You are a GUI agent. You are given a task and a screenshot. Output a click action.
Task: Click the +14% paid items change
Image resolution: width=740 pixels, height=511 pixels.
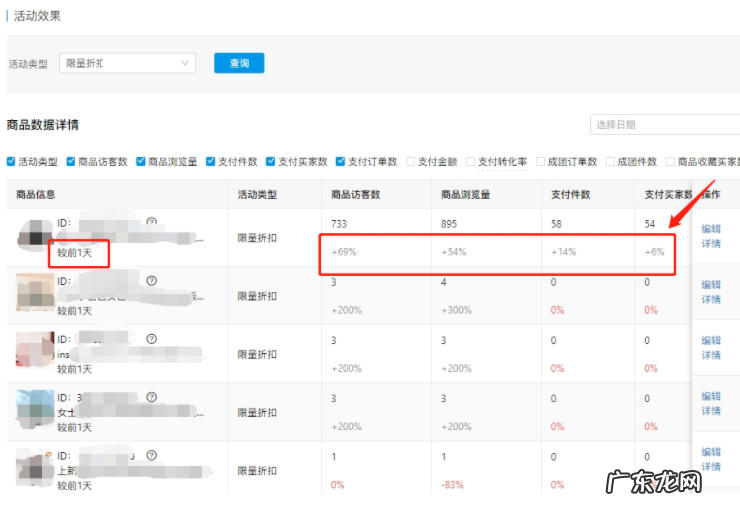point(563,252)
